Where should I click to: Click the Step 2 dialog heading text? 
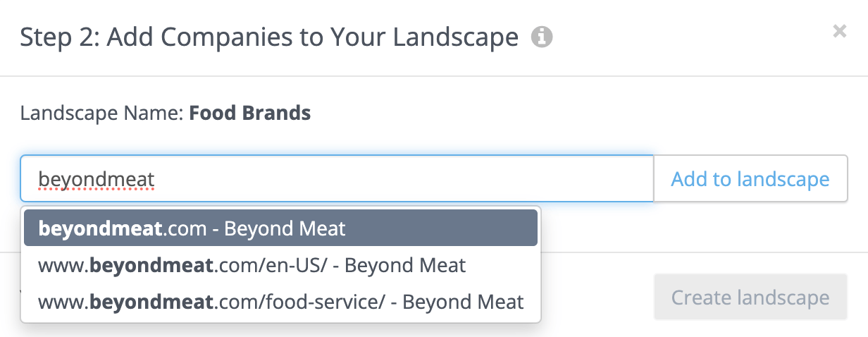tap(269, 37)
